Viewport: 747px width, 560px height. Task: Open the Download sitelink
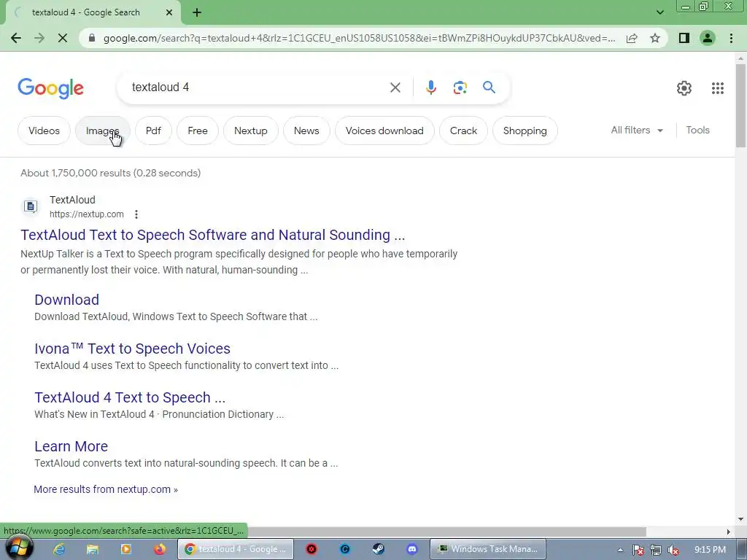point(66,300)
